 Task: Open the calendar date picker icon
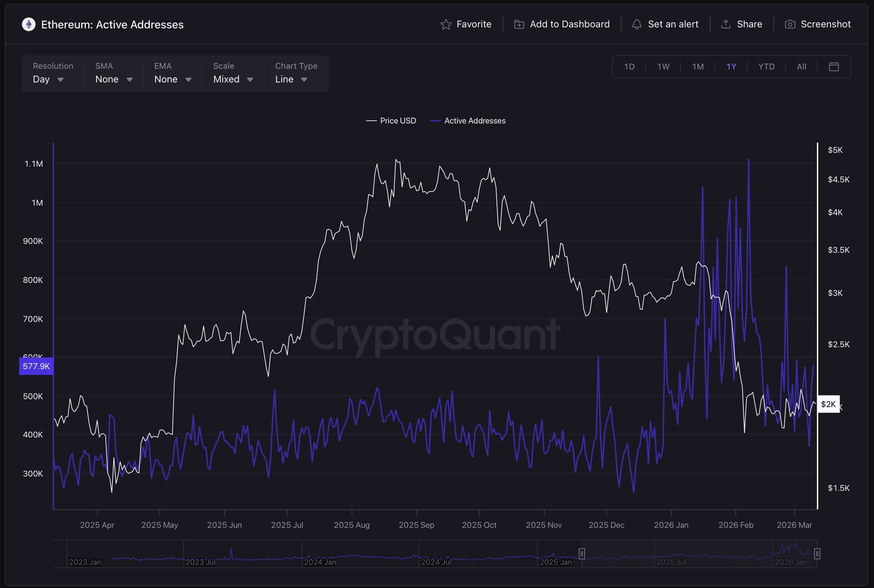point(834,66)
